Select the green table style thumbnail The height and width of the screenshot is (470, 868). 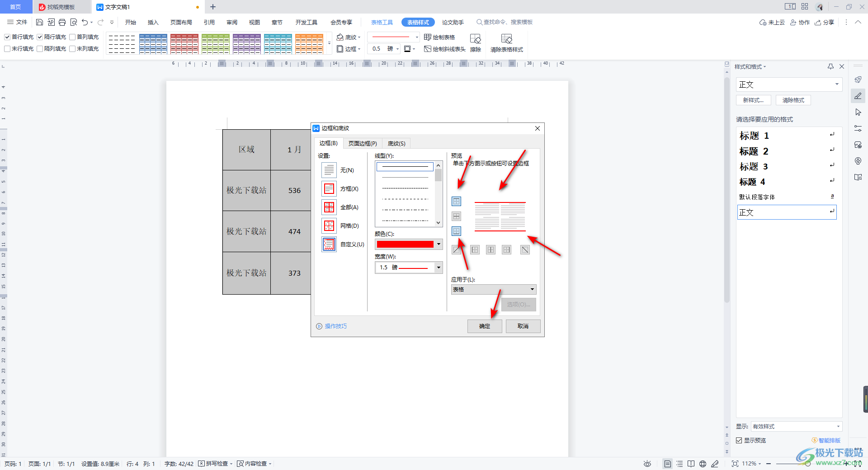click(x=216, y=43)
